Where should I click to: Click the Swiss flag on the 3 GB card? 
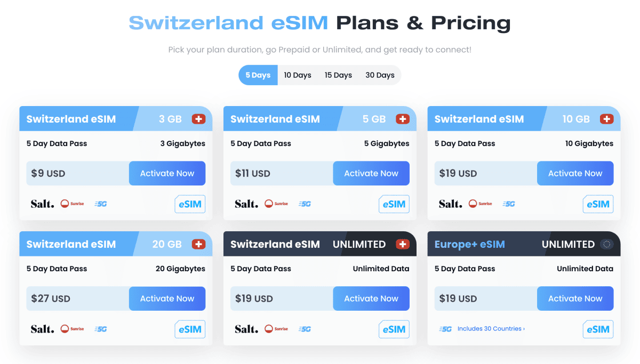pyautogui.click(x=198, y=119)
